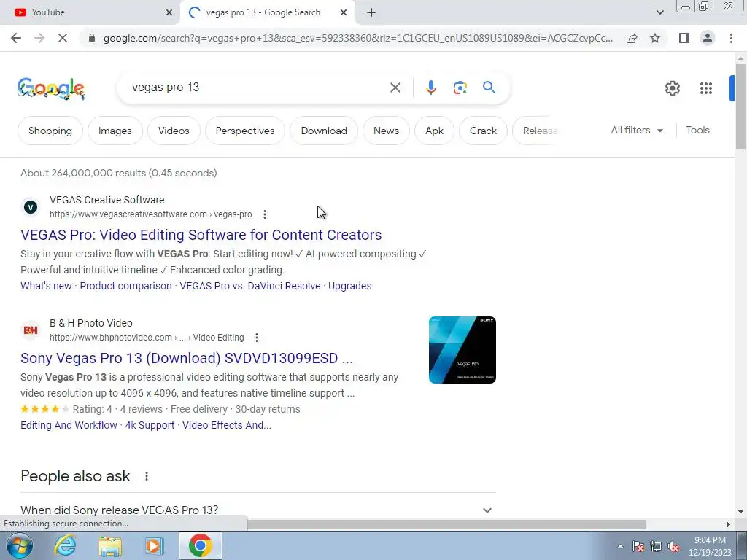Open VEGAS Pro vs. DaVinci Resolve sitelink

pos(250,286)
